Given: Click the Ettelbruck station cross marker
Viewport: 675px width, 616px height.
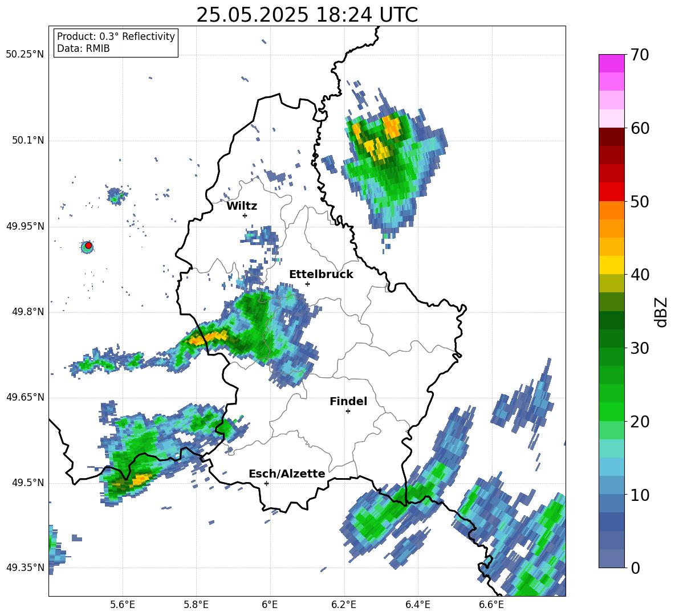Looking at the screenshot, I should coord(307,284).
